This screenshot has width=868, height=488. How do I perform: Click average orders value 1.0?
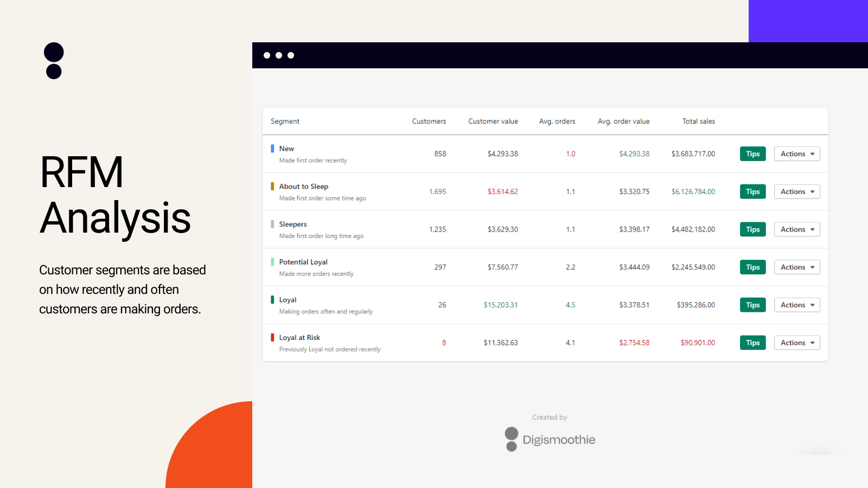click(570, 154)
